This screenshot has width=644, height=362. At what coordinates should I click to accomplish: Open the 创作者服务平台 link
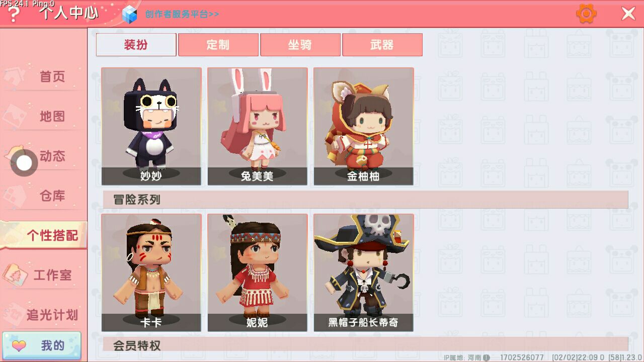(182, 14)
